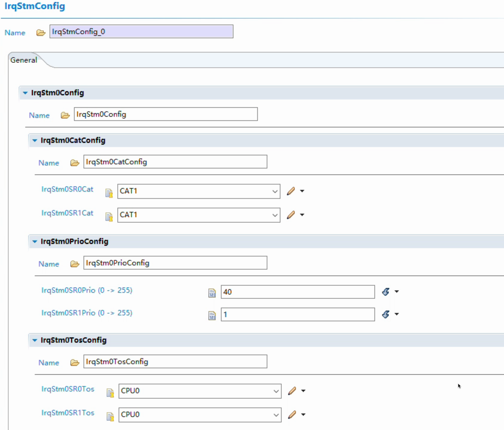Click folder icon beside IrqStm0TosConfig name field
The image size is (504, 430).
click(x=75, y=362)
